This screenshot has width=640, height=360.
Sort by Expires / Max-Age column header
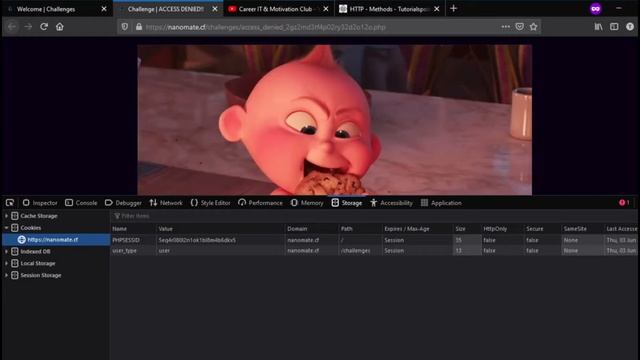coord(417,229)
